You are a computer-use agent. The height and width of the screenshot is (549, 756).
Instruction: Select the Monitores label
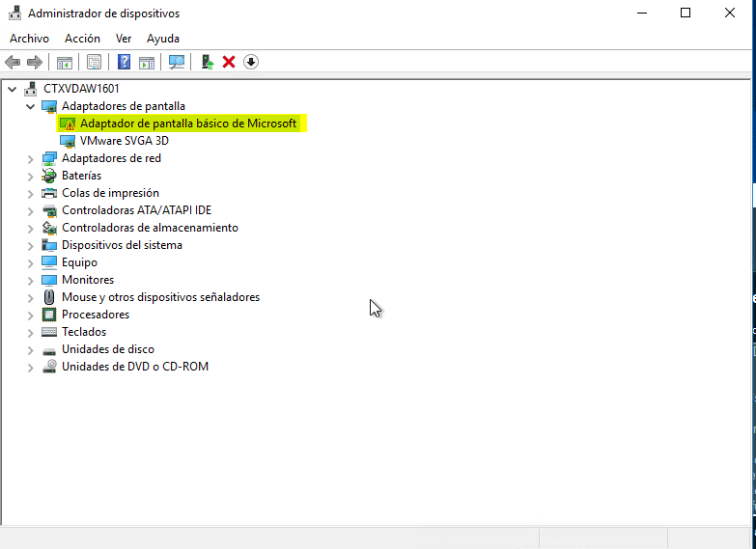click(x=88, y=280)
